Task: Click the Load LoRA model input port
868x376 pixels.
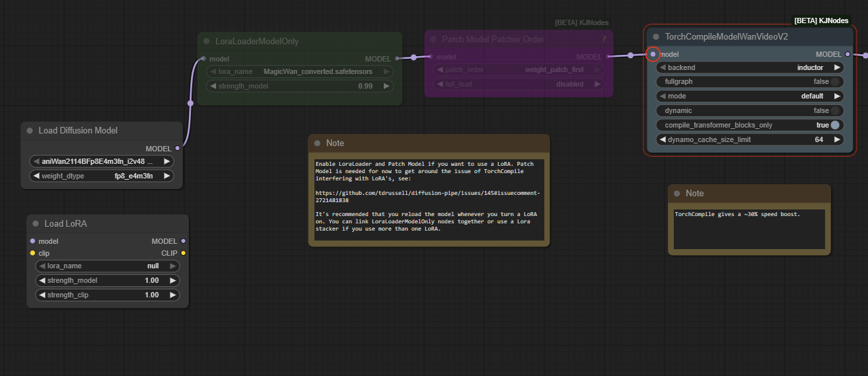Action: [x=32, y=241]
